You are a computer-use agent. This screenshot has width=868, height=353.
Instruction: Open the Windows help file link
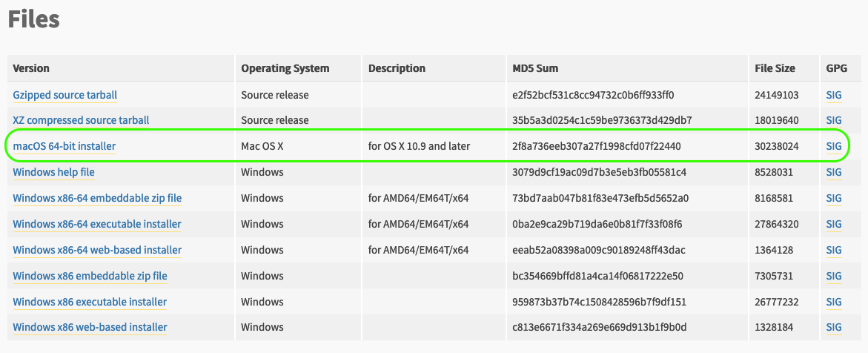tap(54, 172)
